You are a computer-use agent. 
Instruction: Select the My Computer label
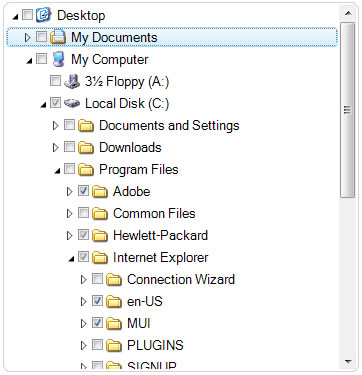click(x=110, y=60)
